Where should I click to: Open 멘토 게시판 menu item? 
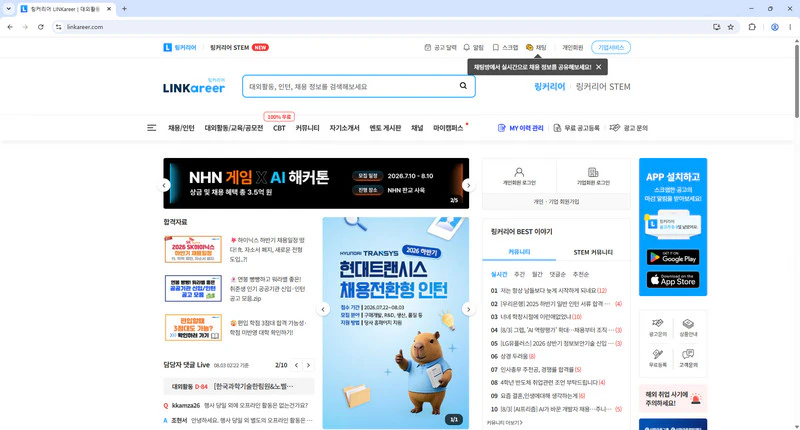click(385, 128)
